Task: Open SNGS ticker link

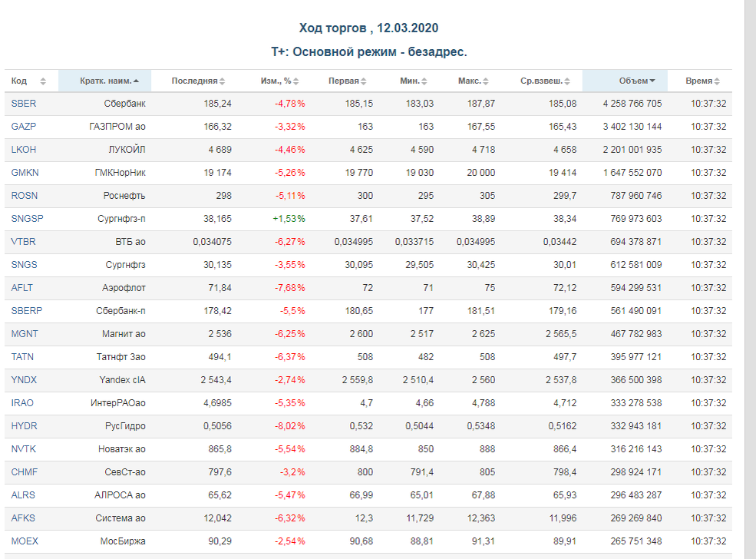Action: tap(24, 265)
